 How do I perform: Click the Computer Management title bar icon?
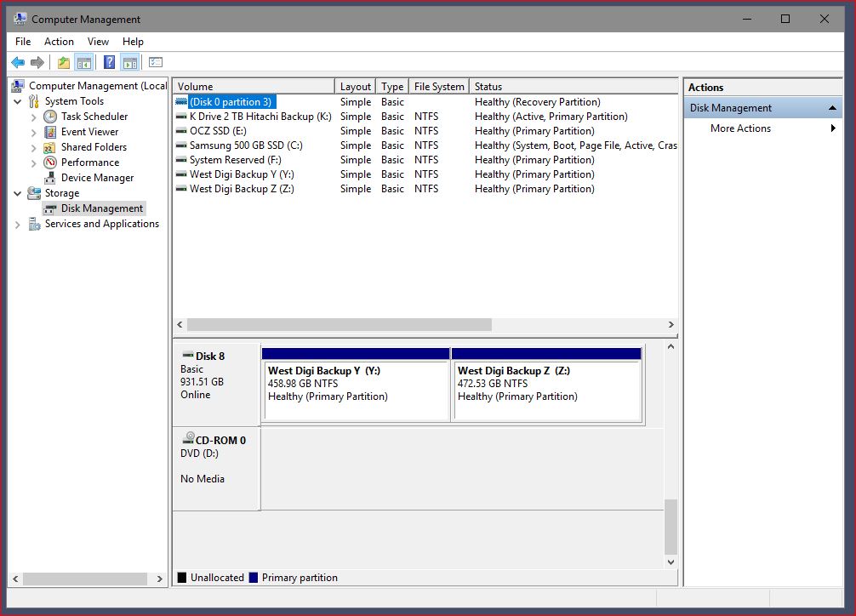(x=20, y=19)
